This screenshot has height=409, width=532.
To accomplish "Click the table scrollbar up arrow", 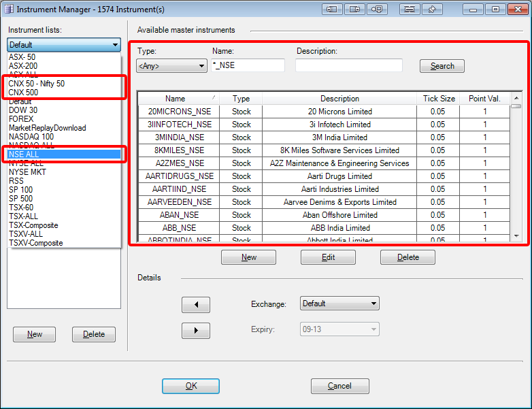I will pos(516,98).
